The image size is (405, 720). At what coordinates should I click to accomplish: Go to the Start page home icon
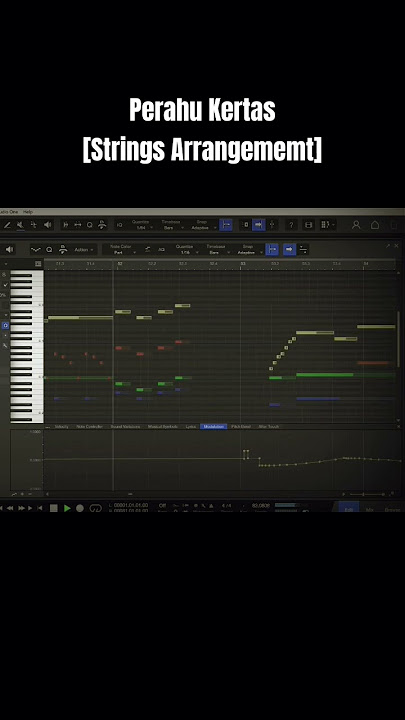pyautogui.click(x=375, y=225)
